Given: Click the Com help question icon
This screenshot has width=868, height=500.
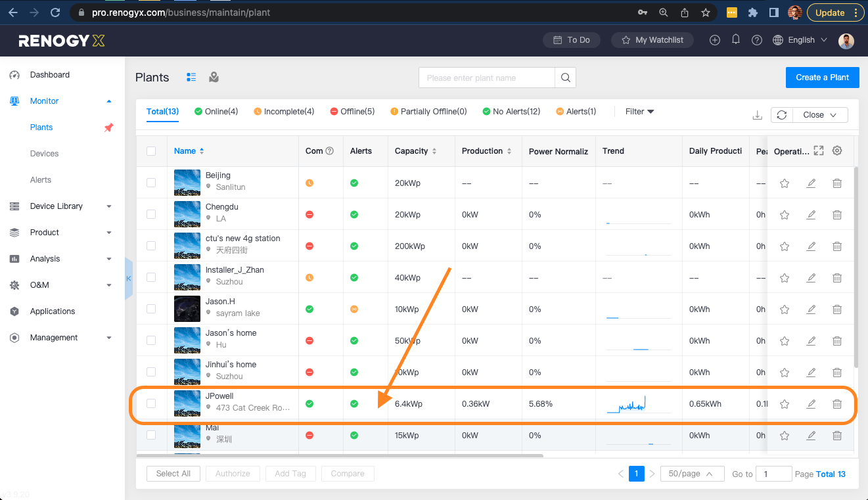Looking at the screenshot, I should point(330,151).
